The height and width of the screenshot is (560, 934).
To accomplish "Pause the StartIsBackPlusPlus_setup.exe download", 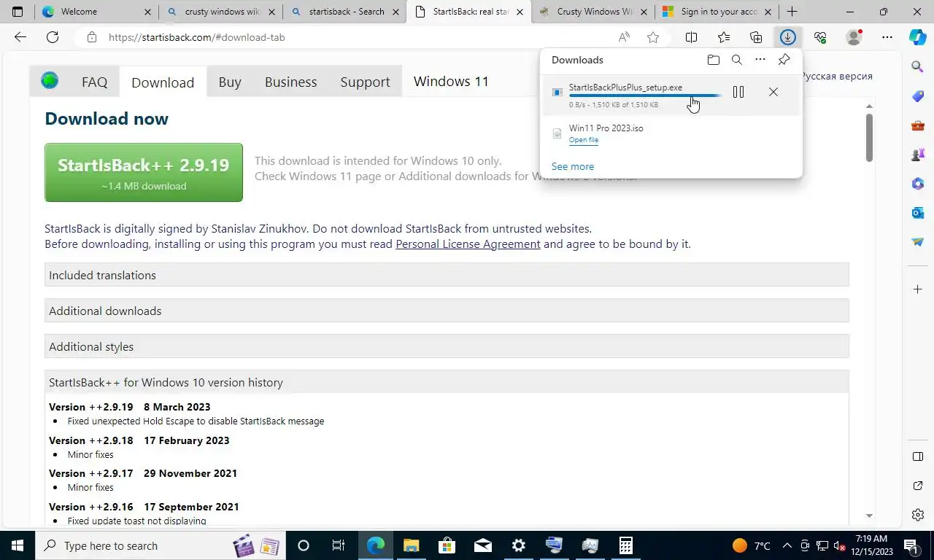I will 738,92.
